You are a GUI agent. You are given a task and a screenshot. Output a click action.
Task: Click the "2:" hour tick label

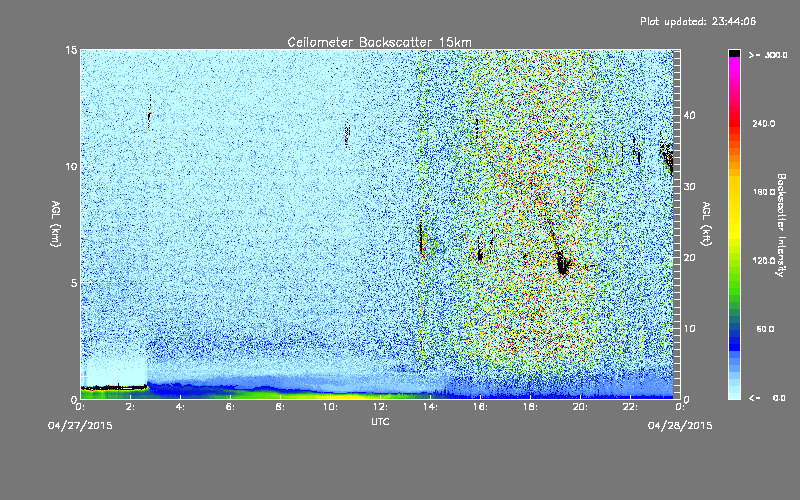(131, 407)
